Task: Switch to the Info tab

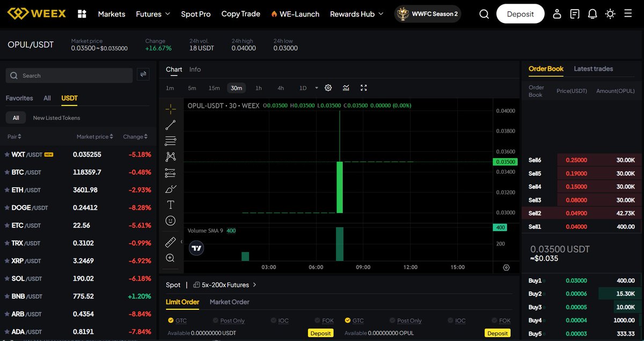Action: 195,69
